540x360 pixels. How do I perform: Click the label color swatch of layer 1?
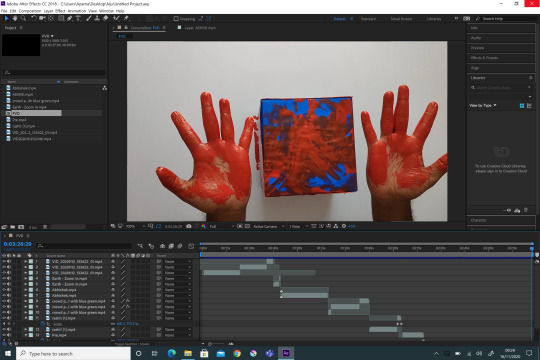point(31,261)
